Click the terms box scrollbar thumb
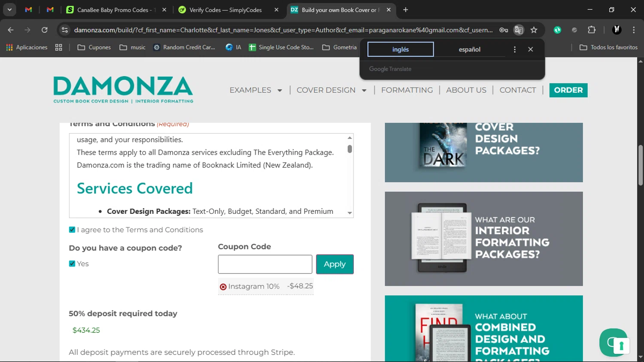 point(350,149)
